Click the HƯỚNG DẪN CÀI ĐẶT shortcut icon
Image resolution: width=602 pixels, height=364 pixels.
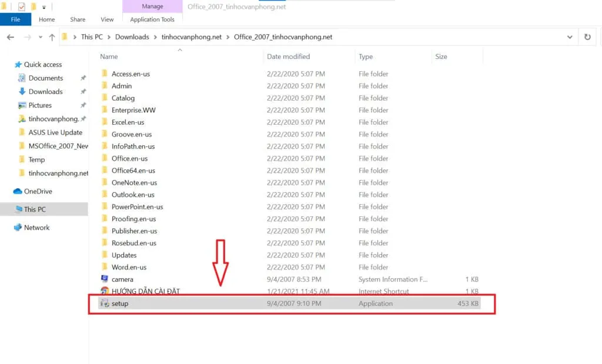coord(105,290)
